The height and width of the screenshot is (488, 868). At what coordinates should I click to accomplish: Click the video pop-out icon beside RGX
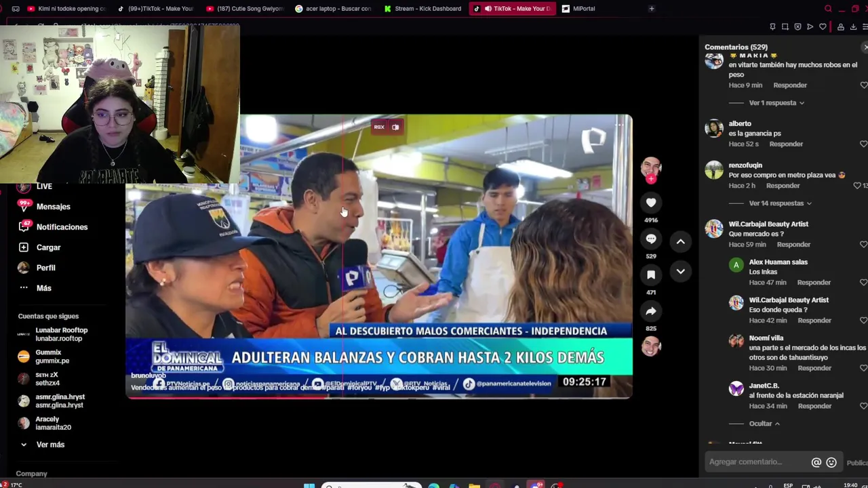[x=395, y=127]
